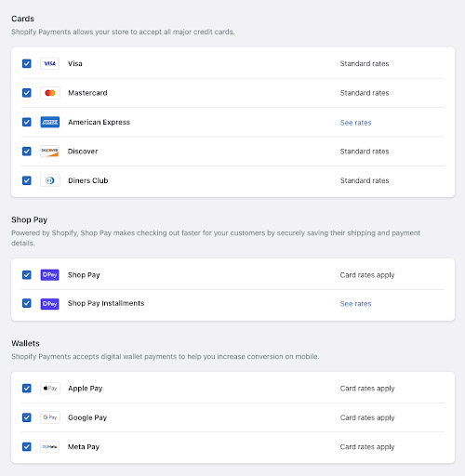Uncheck the Meta Pay checkbox
The width and height of the screenshot is (465, 476).
tap(27, 447)
